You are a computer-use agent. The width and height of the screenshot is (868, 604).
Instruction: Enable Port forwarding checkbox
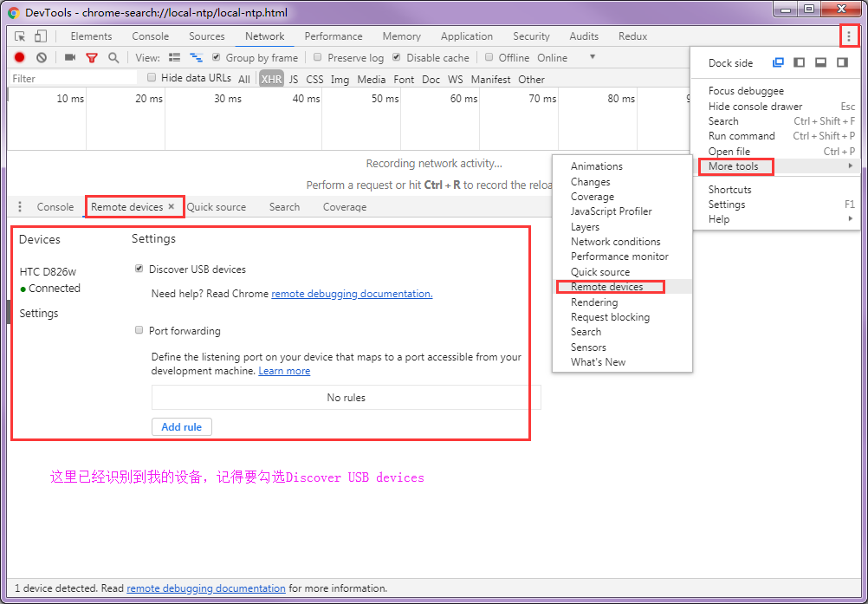tap(139, 330)
